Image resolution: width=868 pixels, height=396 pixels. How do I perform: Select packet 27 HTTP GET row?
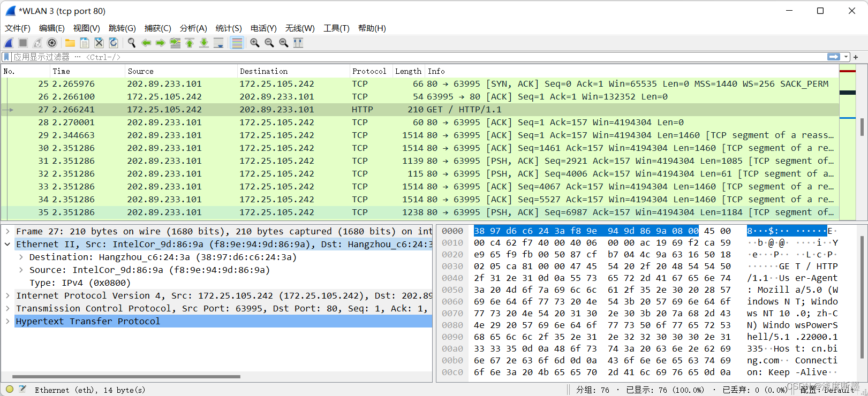[x=420, y=110]
